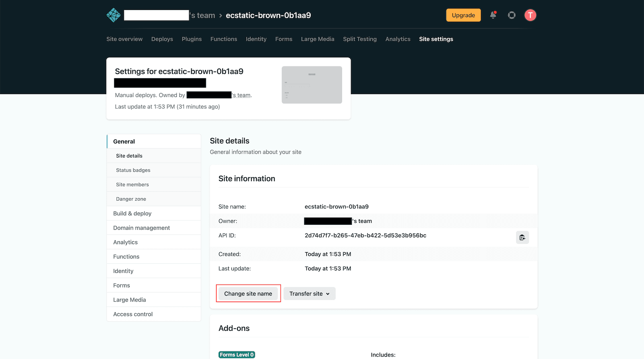The width and height of the screenshot is (644, 359).
Task: Click team name in the breadcrumb
Action: point(169,15)
